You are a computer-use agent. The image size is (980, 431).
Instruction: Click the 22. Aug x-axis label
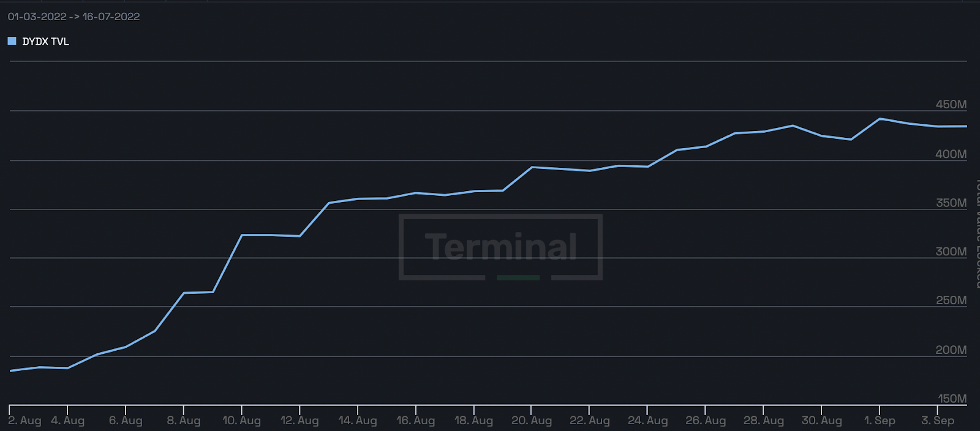(x=590, y=421)
